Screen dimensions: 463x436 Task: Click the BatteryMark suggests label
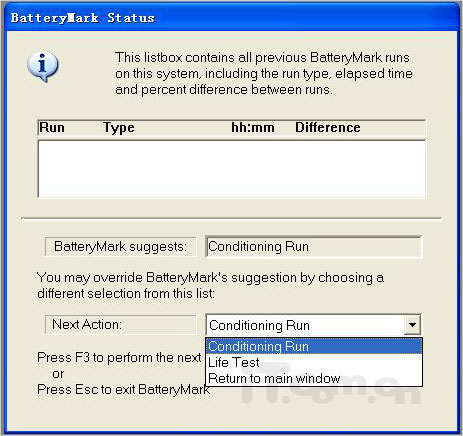[120, 247]
